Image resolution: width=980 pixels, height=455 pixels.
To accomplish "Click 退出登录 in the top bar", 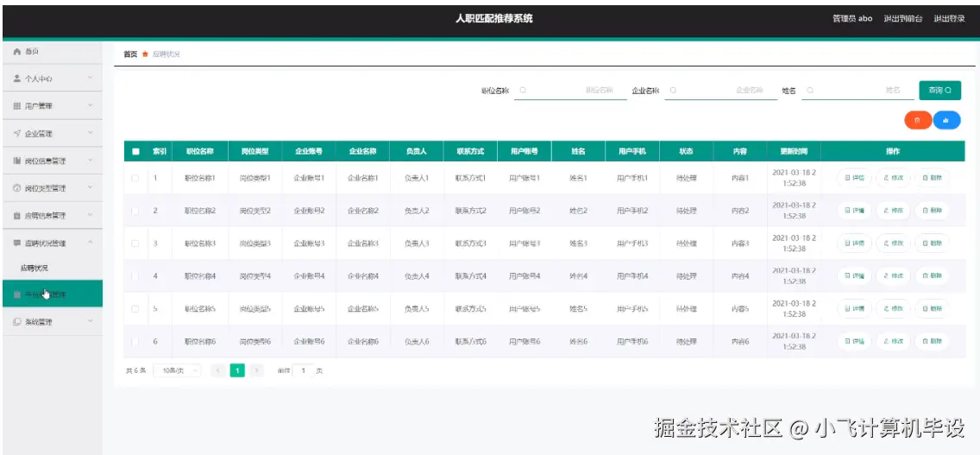I will [949, 19].
